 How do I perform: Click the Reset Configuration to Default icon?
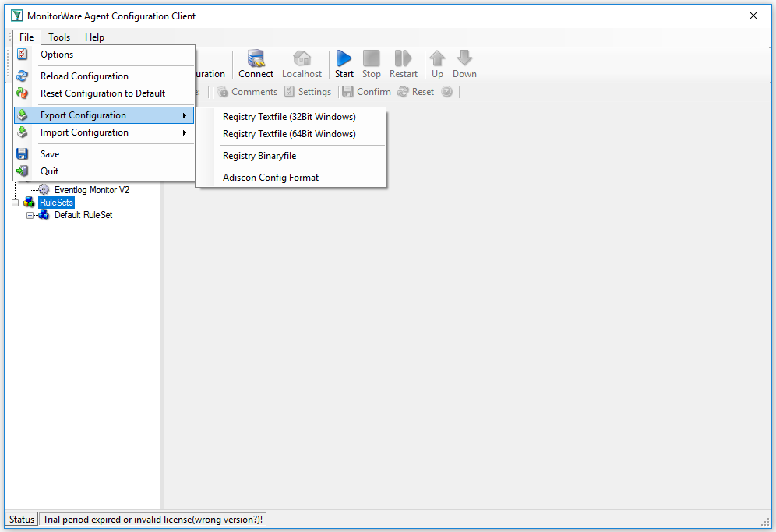[x=23, y=93]
